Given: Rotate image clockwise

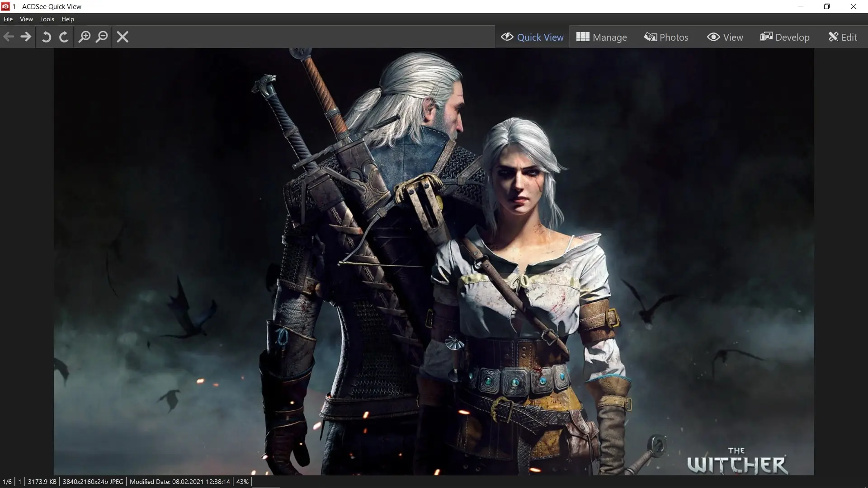Looking at the screenshot, I should [64, 37].
